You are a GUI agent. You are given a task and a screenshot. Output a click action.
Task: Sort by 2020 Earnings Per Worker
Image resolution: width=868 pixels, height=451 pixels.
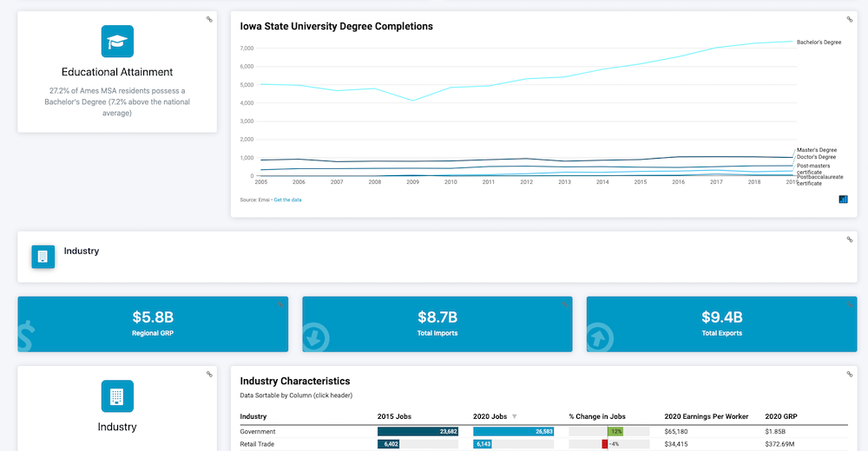pyautogui.click(x=707, y=416)
